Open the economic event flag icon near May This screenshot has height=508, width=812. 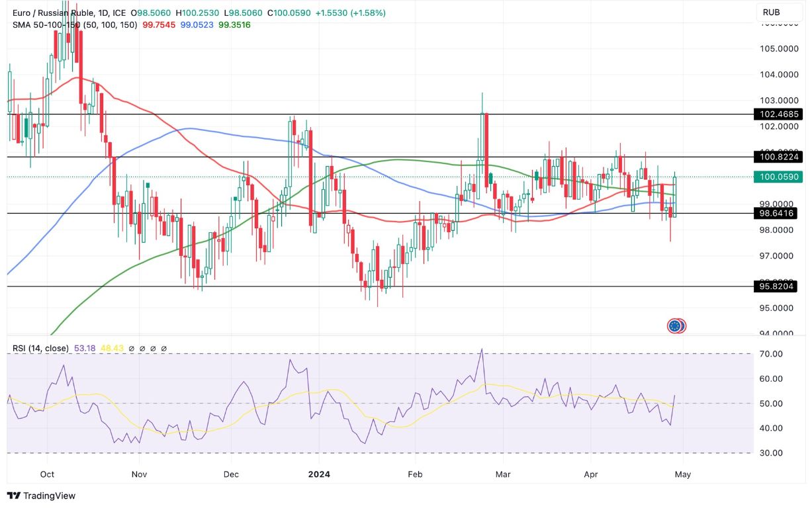(676, 325)
